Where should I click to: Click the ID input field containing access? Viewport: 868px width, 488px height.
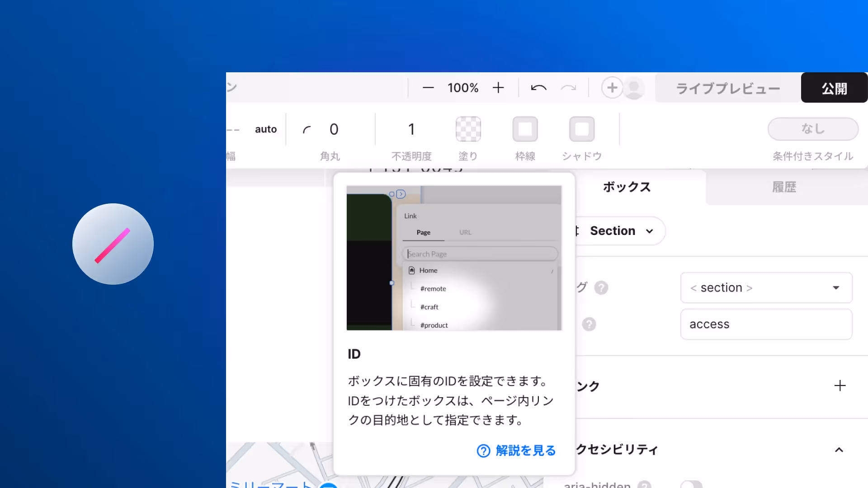tap(766, 324)
